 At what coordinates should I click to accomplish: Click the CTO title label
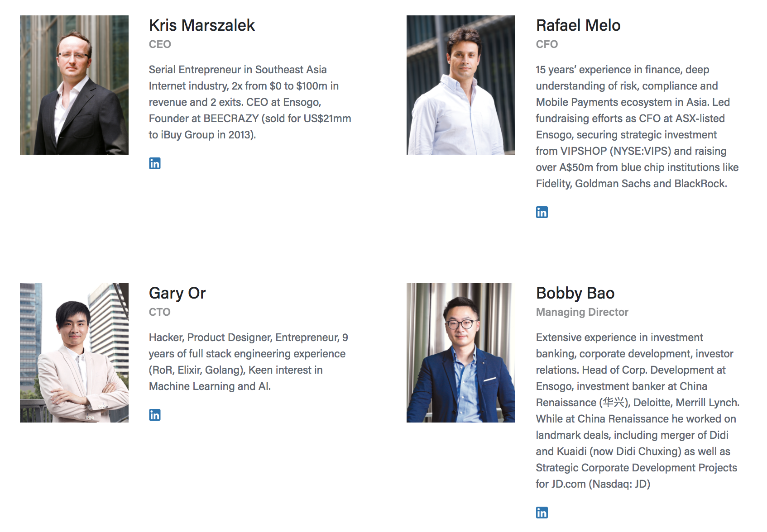(x=160, y=312)
